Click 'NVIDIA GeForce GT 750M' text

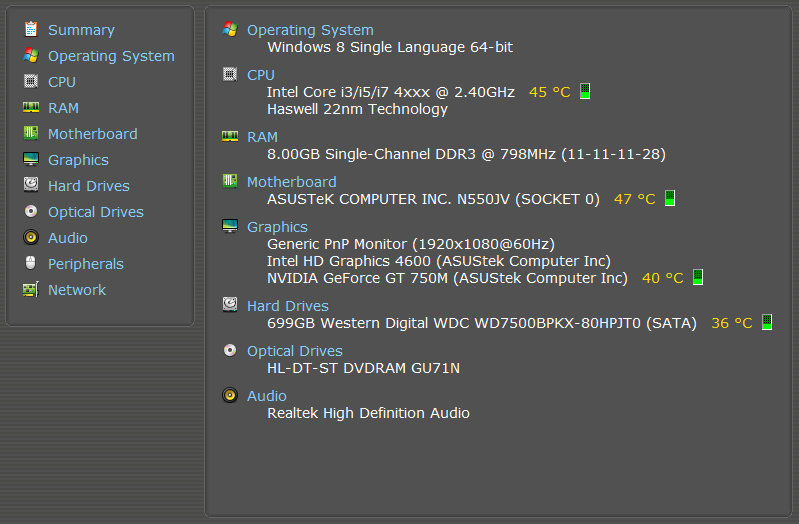358,278
